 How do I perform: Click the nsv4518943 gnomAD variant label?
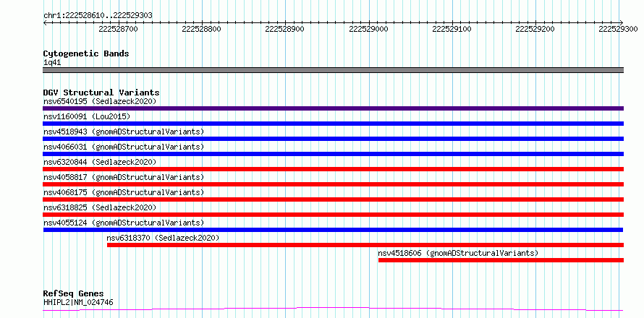tap(124, 132)
